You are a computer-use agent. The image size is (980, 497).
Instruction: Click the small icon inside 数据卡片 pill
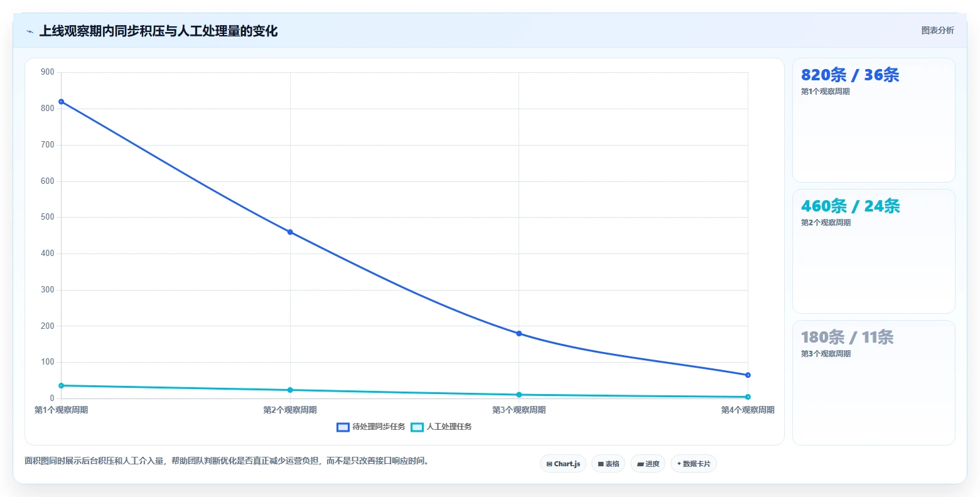tap(679, 464)
